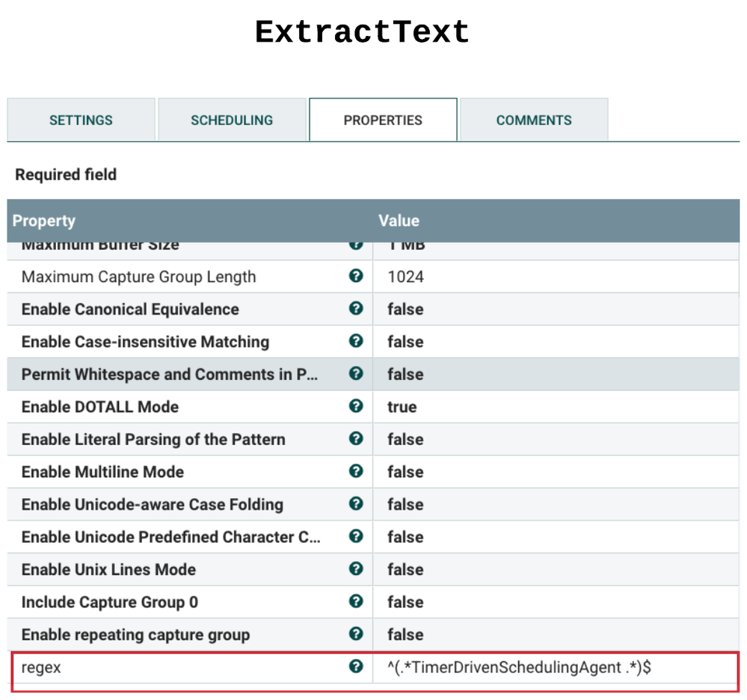View help for Enable Literal Parsing of Pattern
Viewport: 747px width, 700px height.
coord(357,439)
